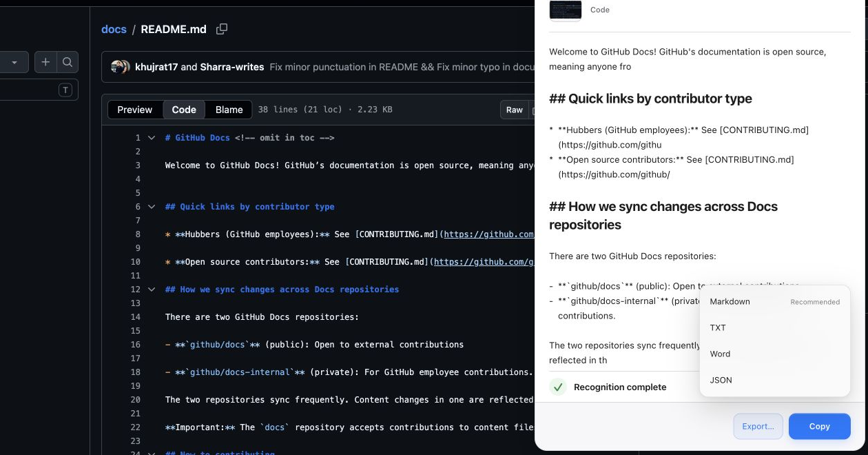Click the recognized image thumbnail in popup
This screenshot has width=868, height=455.
[x=566, y=10]
